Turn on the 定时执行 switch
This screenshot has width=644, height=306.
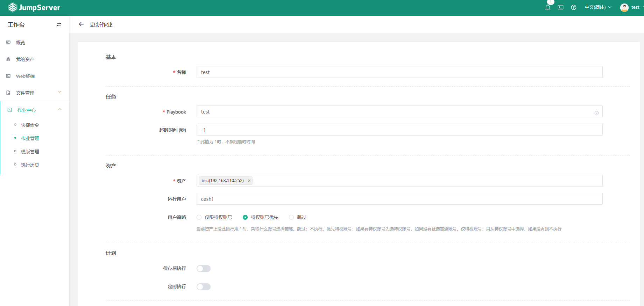(203, 287)
